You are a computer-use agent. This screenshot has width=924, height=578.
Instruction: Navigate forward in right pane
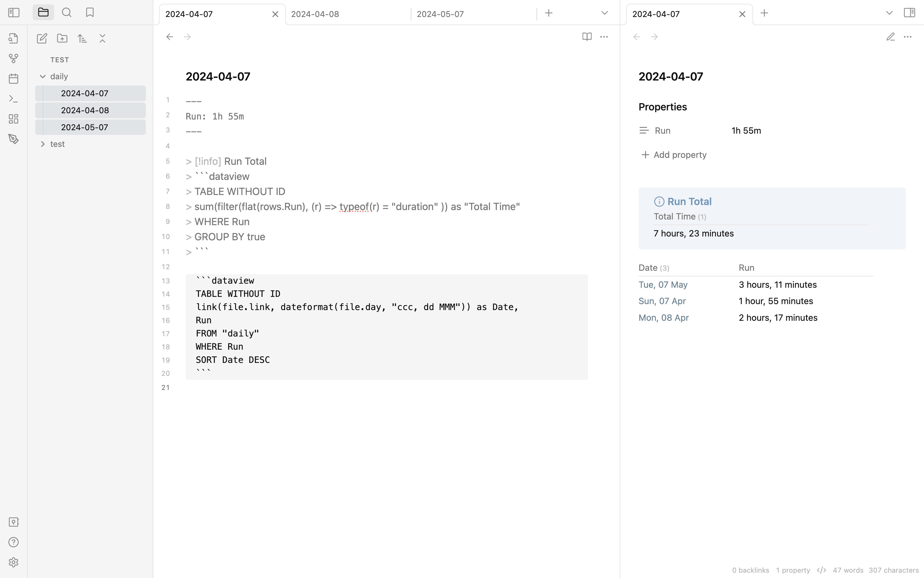[654, 37]
